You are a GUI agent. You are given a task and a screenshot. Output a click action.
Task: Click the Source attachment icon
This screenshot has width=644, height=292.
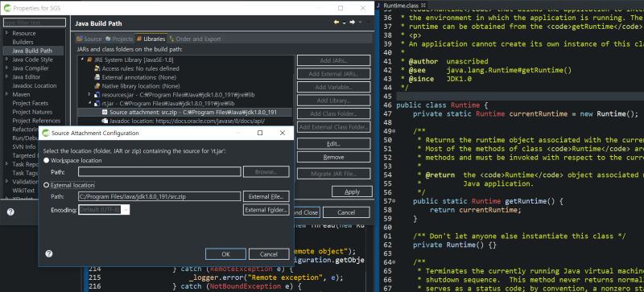point(105,112)
